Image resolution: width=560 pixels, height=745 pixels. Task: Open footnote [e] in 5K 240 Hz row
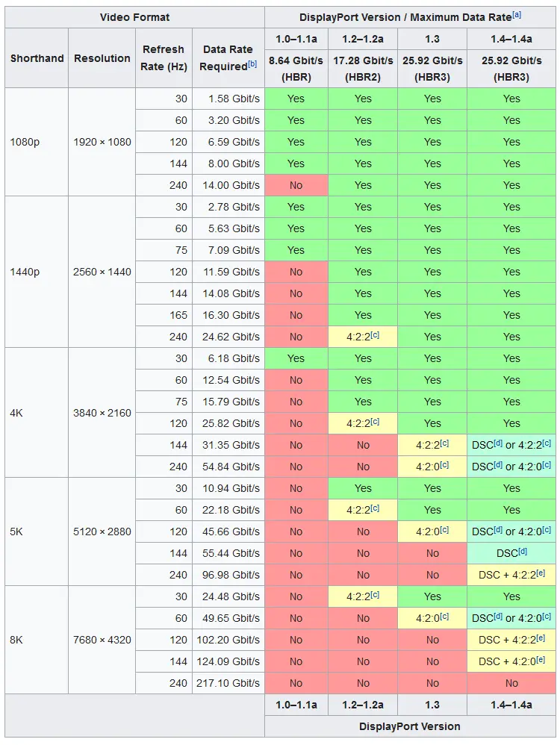click(541, 573)
